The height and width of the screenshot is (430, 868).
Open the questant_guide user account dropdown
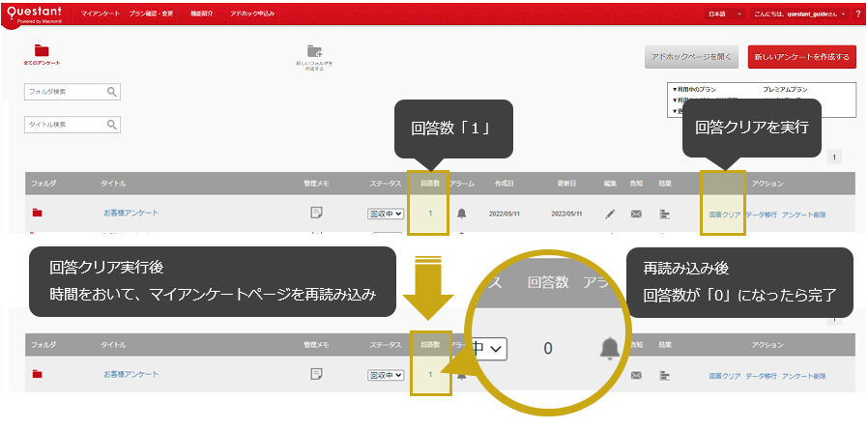click(x=806, y=14)
